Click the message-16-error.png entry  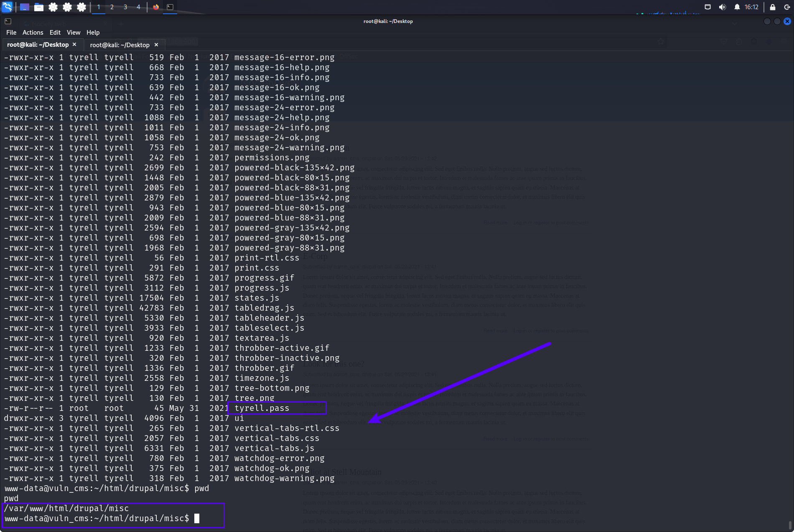285,57
